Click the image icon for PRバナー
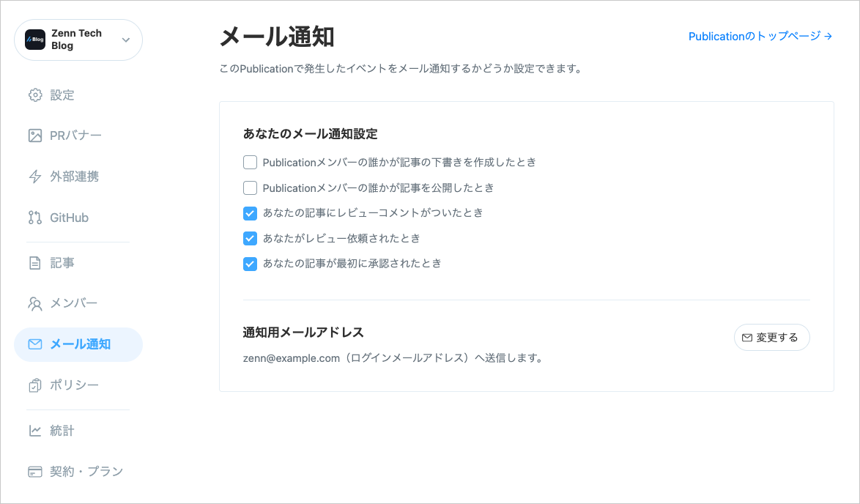Screen dimensions: 860x504 click(x=35, y=136)
